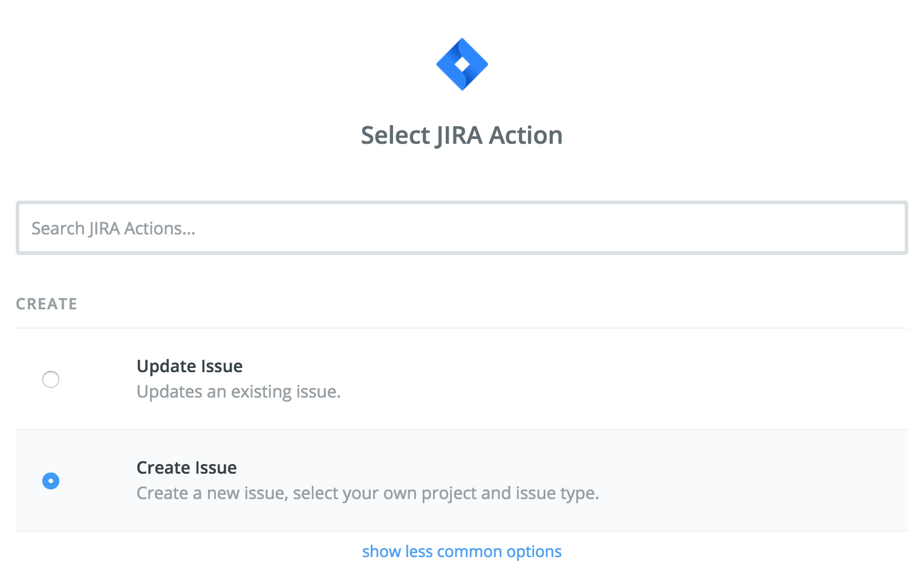
Task: Click 'Updates an existing issue.' description
Action: click(239, 392)
